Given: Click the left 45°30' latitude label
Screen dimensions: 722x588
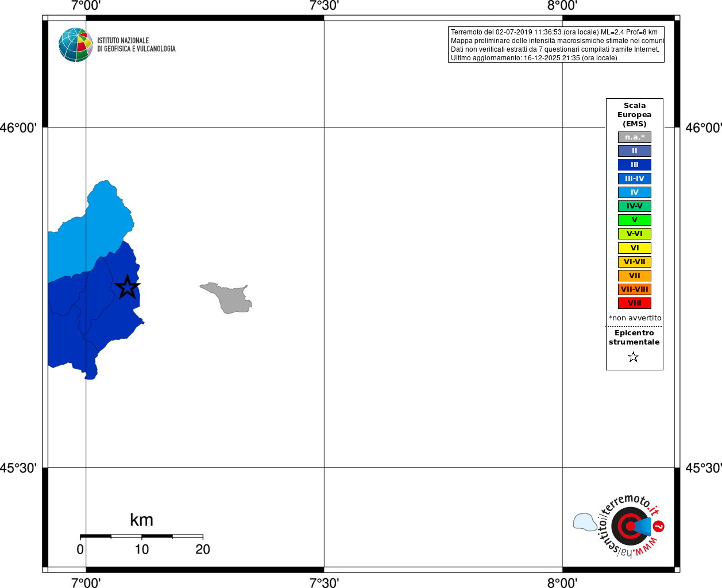Looking at the screenshot, I should pyautogui.click(x=18, y=468).
